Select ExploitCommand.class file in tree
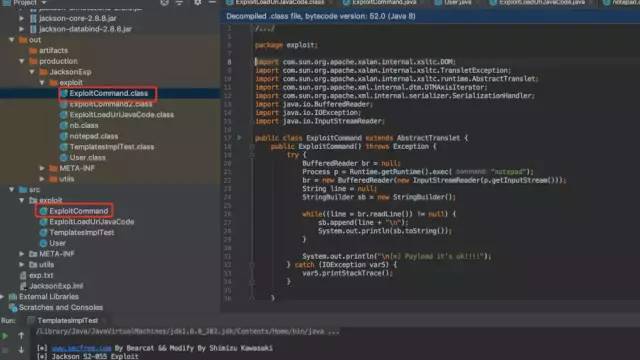This screenshot has height=360, width=640. point(109,93)
